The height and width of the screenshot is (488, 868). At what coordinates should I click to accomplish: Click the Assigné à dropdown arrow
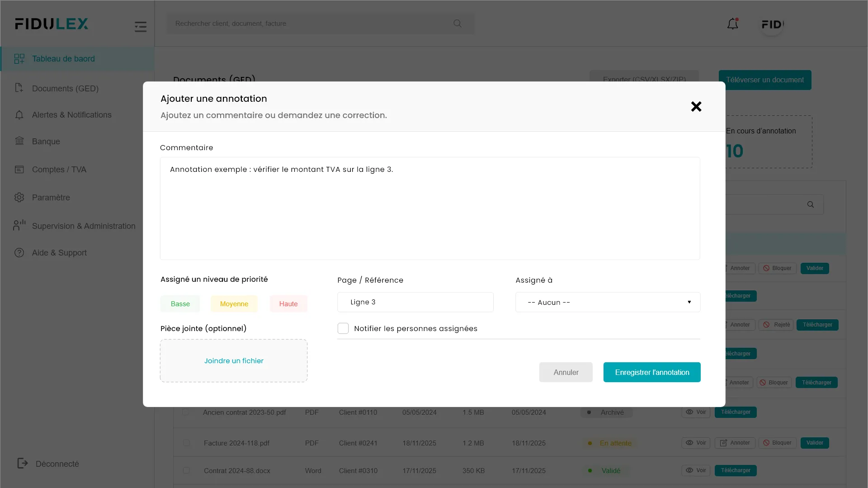point(689,302)
